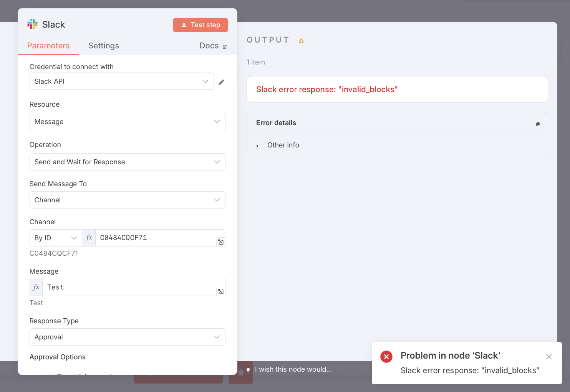The height and width of the screenshot is (392, 570).
Task: Click the C0484CQCF71 preview text below Channel
Action: point(54,253)
